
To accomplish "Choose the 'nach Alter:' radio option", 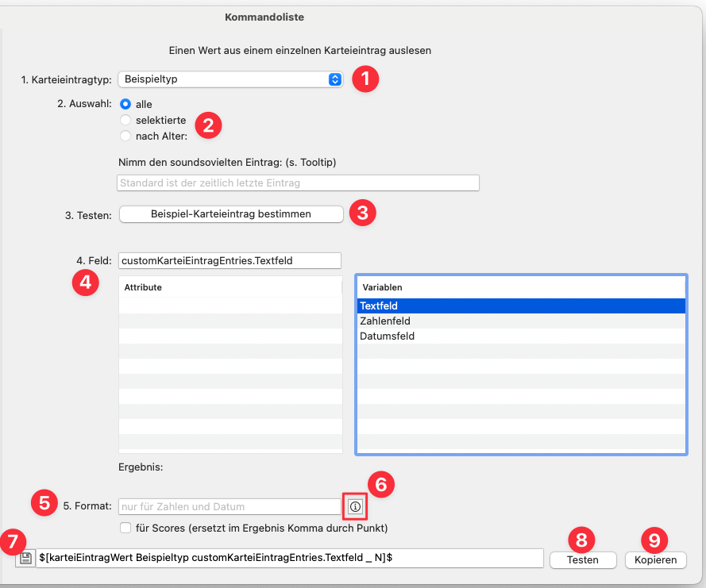I will pyautogui.click(x=125, y=136).
